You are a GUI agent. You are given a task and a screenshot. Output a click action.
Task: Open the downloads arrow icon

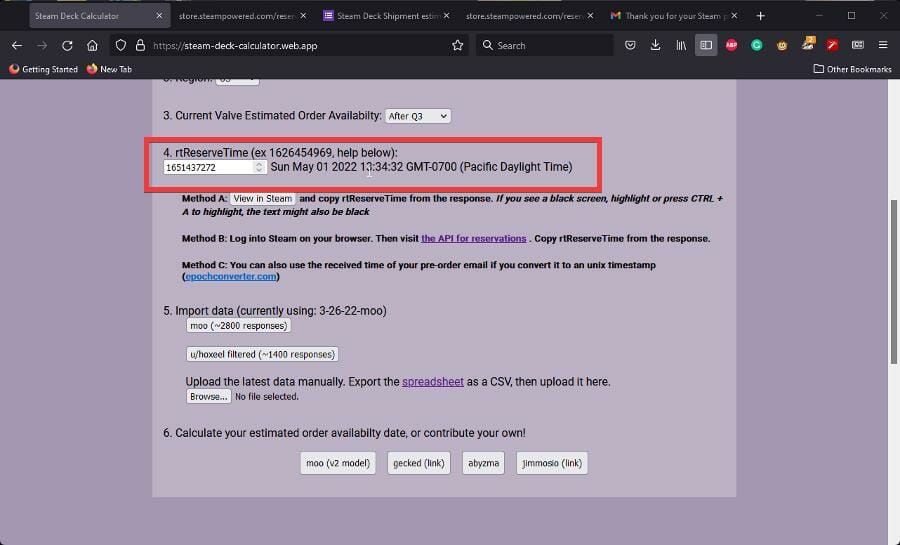click(x=655, y=45)
